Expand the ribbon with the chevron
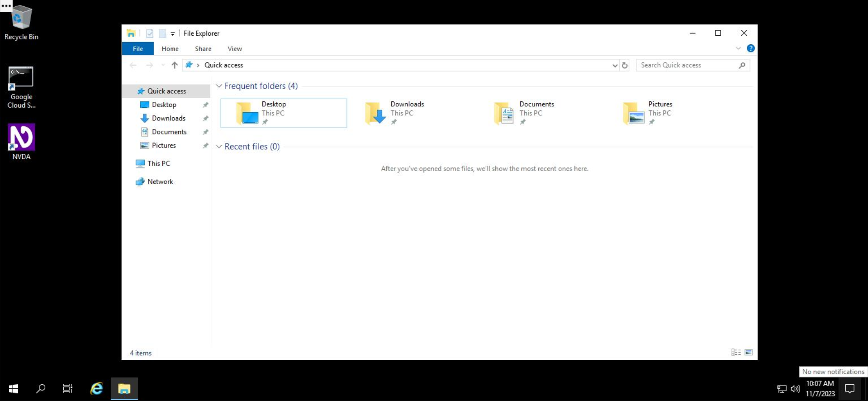868x401 pixels. [738, 48]
